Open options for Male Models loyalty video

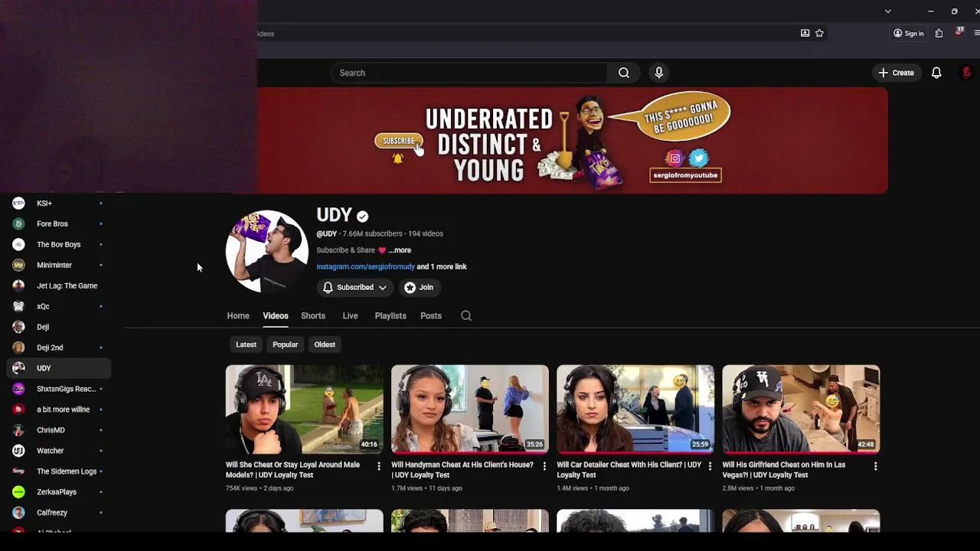pyautogui.click(x=378, y=466)
